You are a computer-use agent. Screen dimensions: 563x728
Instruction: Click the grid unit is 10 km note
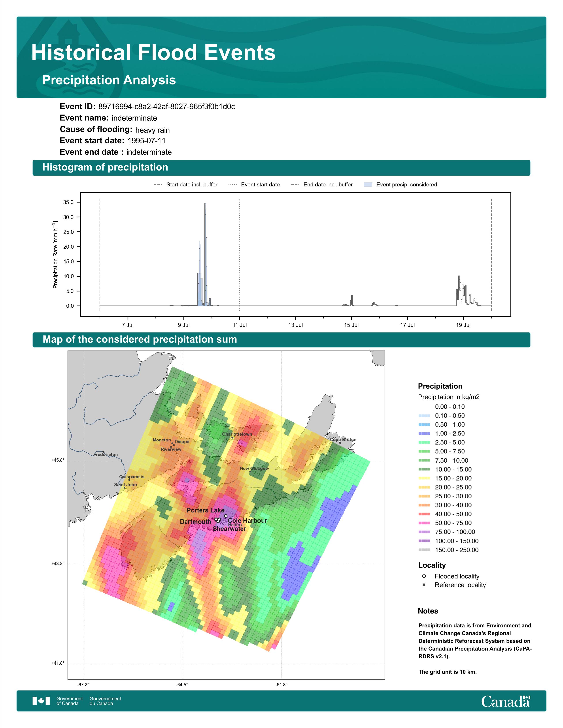(448, 672)
